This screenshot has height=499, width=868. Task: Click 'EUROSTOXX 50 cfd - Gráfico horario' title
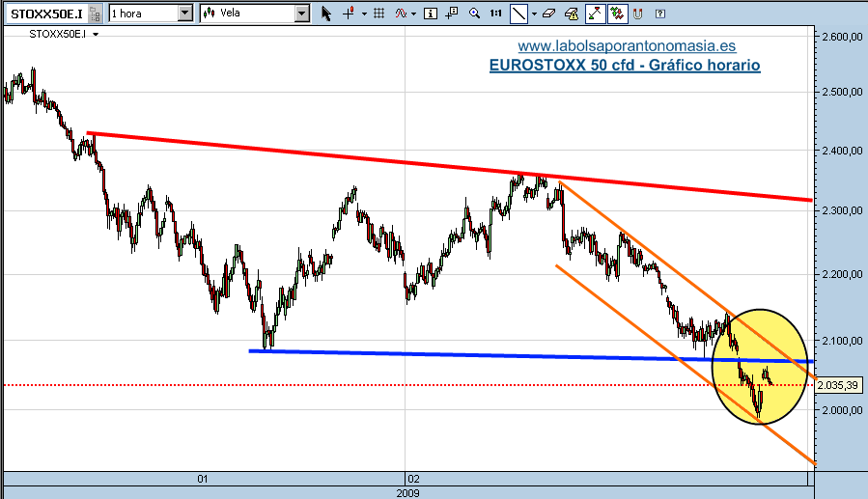point(625,66)
